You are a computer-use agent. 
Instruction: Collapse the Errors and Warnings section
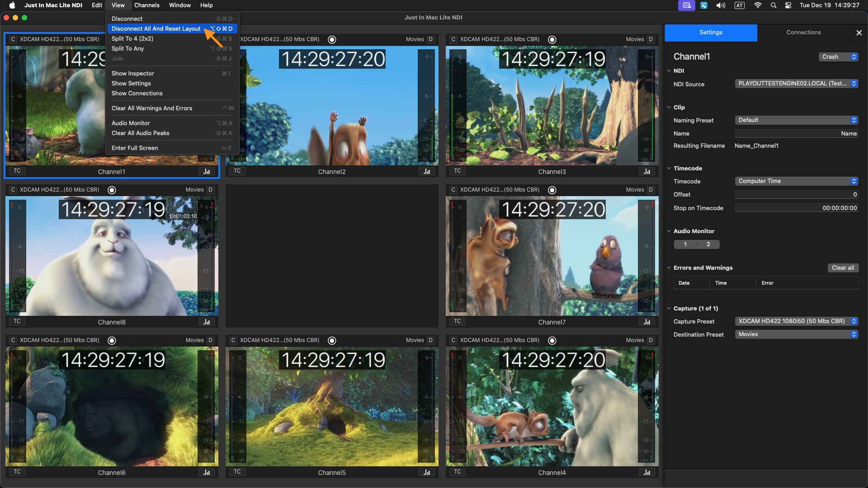pos(669,268)
